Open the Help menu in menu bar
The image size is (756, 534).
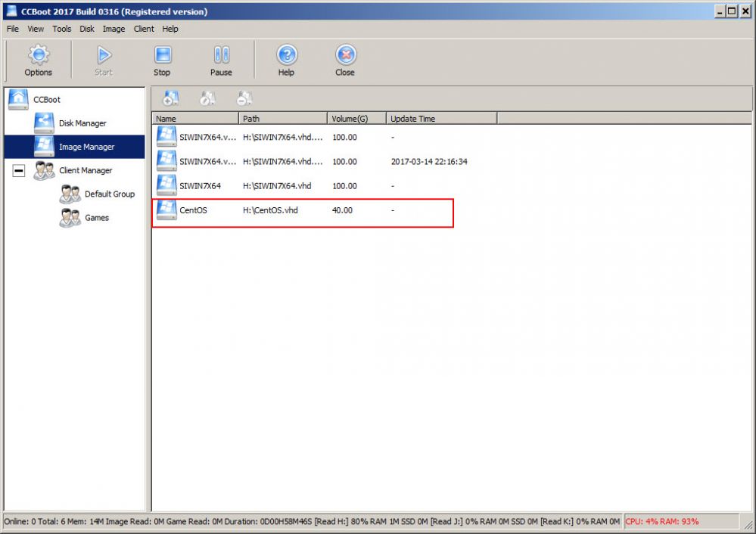coord(170,29)
